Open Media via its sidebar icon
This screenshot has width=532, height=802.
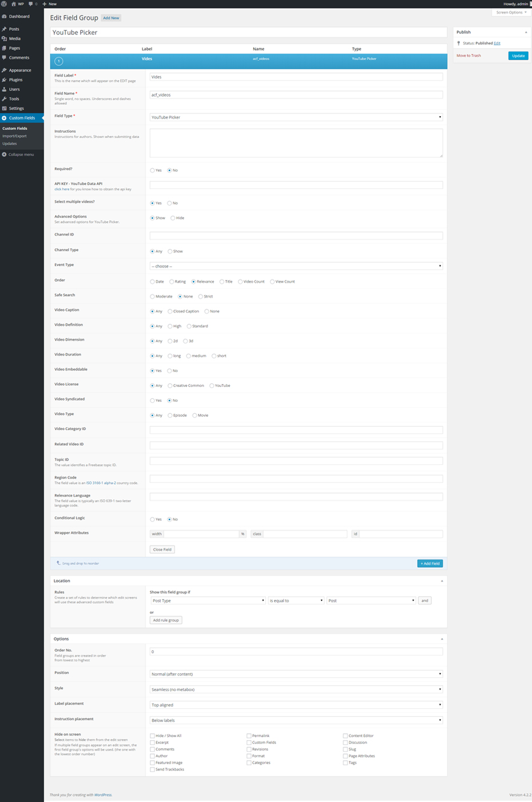point(4,38)
